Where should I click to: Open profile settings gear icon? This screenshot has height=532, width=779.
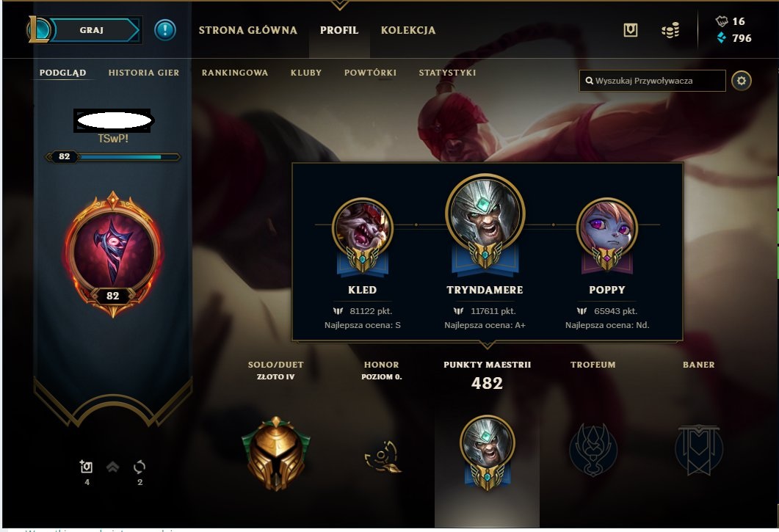point(742,81)
